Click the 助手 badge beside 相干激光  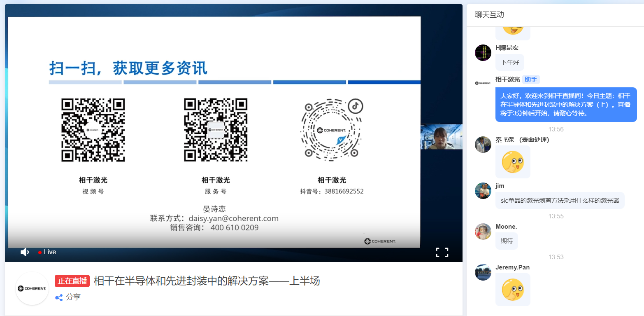pyautogui.click(x=531, y=80)
